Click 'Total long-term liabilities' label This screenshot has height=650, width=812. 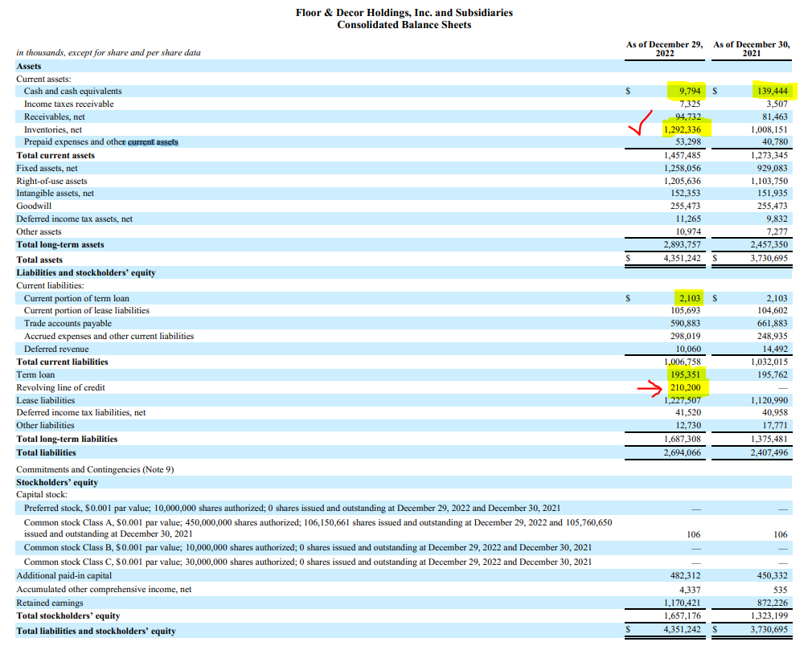[x=67, y=439]
